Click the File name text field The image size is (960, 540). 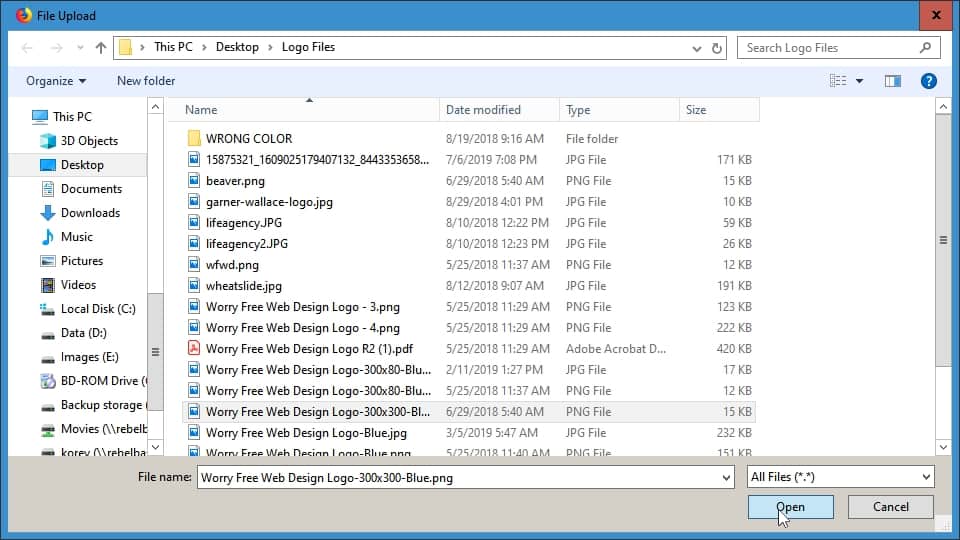pyautogui.click(x=459, y=478)
